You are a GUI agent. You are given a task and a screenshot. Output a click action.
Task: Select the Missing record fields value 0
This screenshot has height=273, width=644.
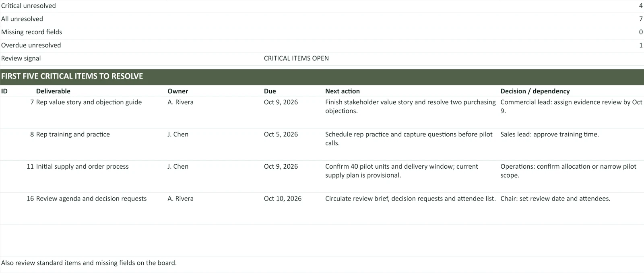641,32
